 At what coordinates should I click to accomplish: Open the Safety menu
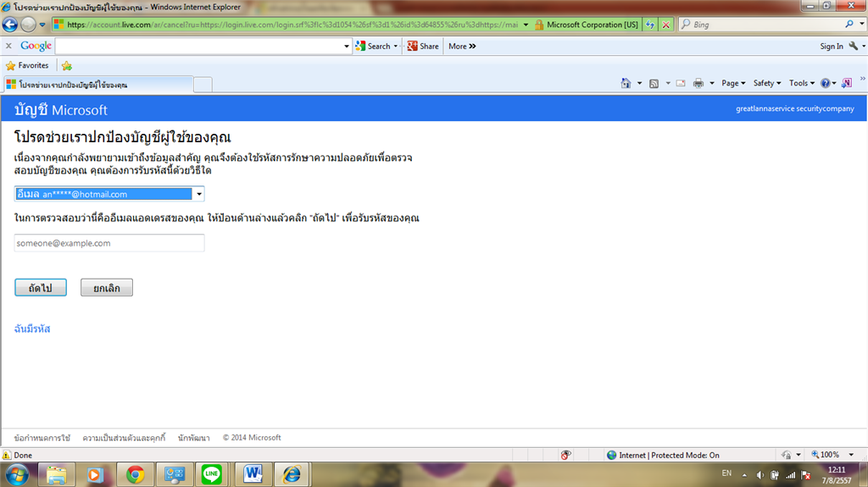[766, 83]
